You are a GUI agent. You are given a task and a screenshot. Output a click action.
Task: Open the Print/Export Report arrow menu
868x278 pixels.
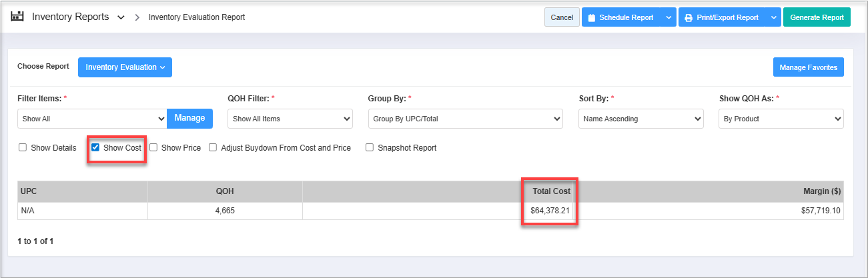tap(773, 18)
